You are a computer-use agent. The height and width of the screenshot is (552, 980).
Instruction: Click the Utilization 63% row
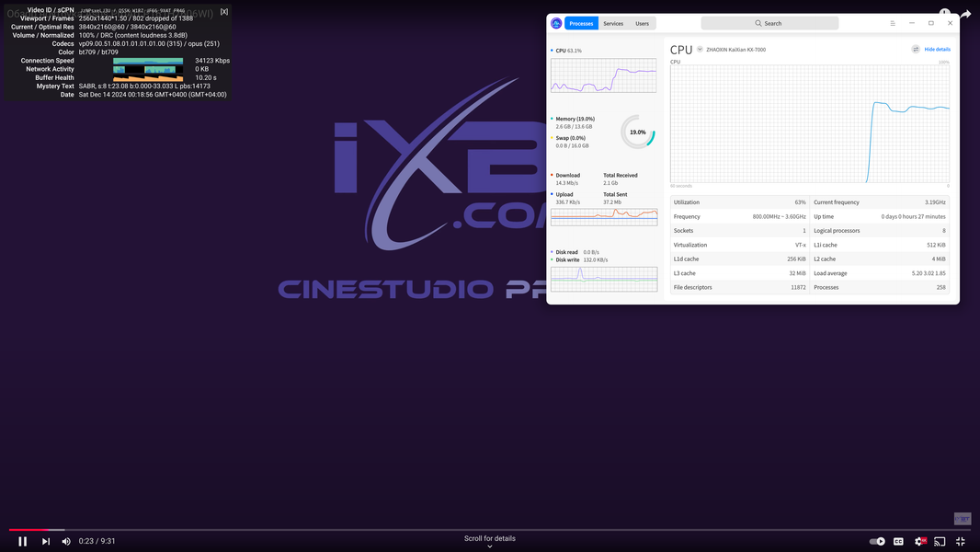740,202
